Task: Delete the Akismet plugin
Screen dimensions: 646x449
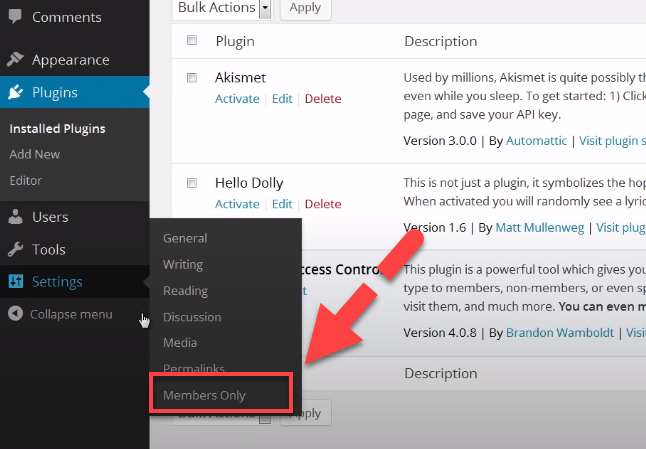Action: click(323, 99)
